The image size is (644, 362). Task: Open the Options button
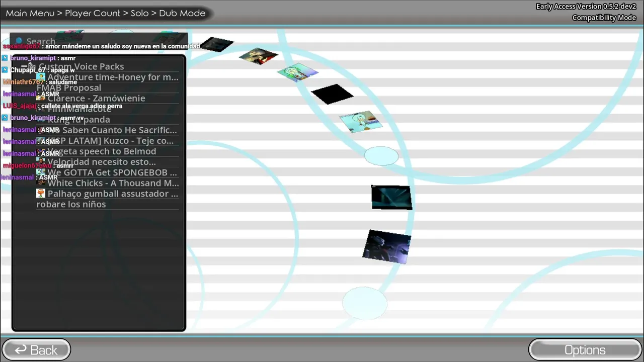click(585, 350)
